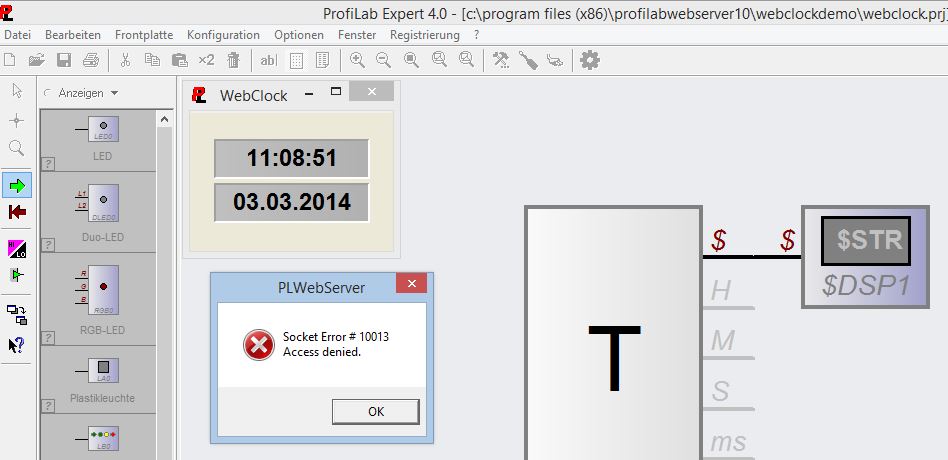Viewport: 948px width, 460px height.
Task: Click the paste clipboard icon
Action: (180, 60)
